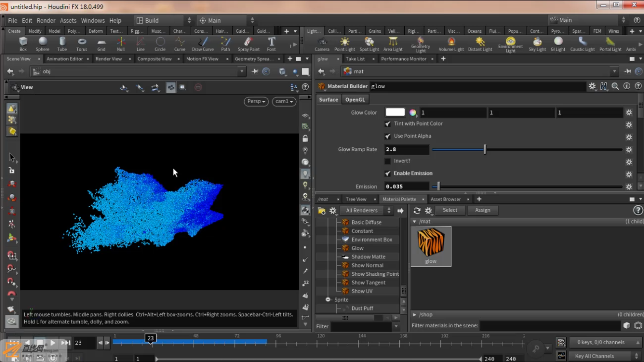Click the Path shelf tool
This screenshot has width=644, height=362.
click(225, 44)
